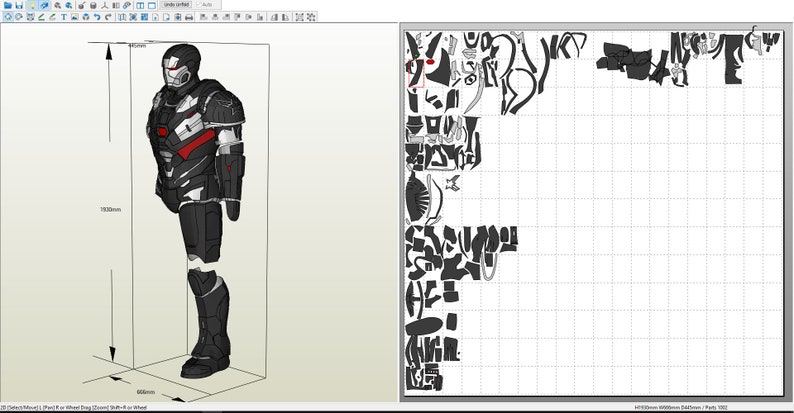Select the Select/Move tool icon
This screenshot has width=794, height=413.
pos(8,17)
